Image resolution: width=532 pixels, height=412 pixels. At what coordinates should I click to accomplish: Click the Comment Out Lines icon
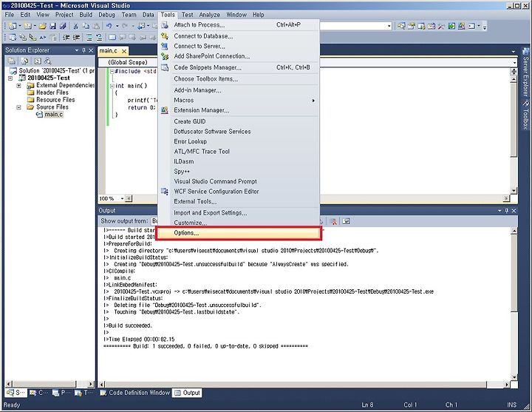(89, 38)
